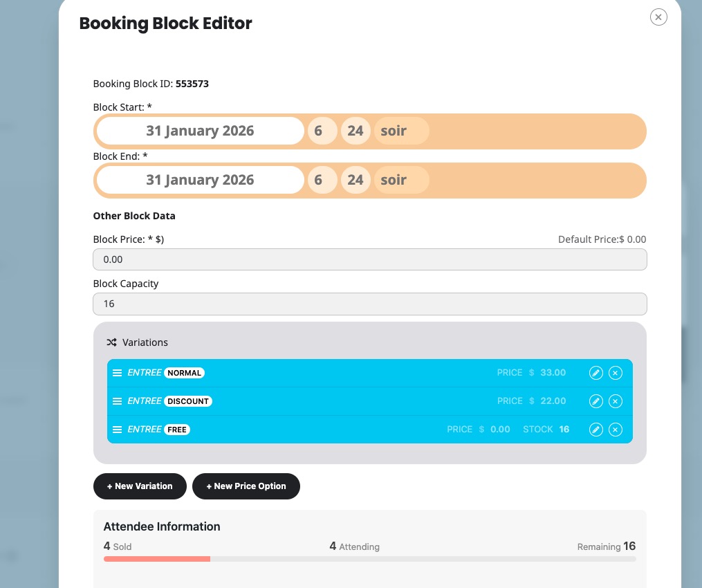Add a new price option
The width and height of the screenshot is (702, 588).
tap(246, 486)
